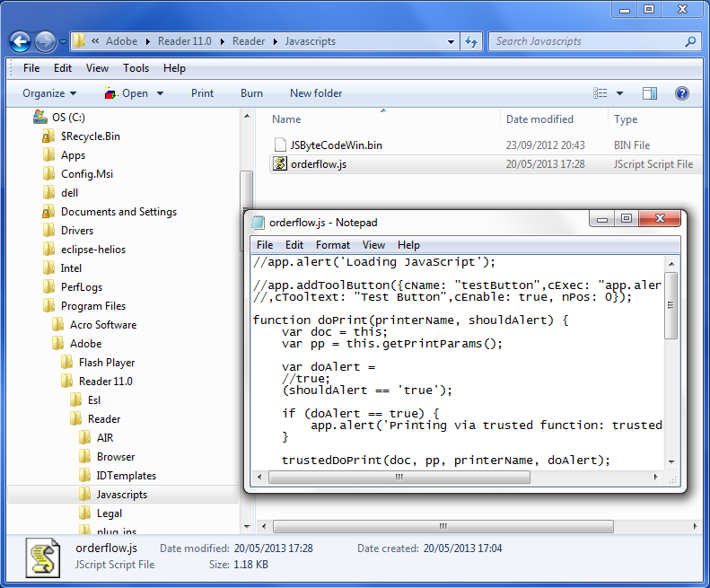This screenshot has width=710, height=588.
Task: Open the Organize dropdown
Action: 49,93
